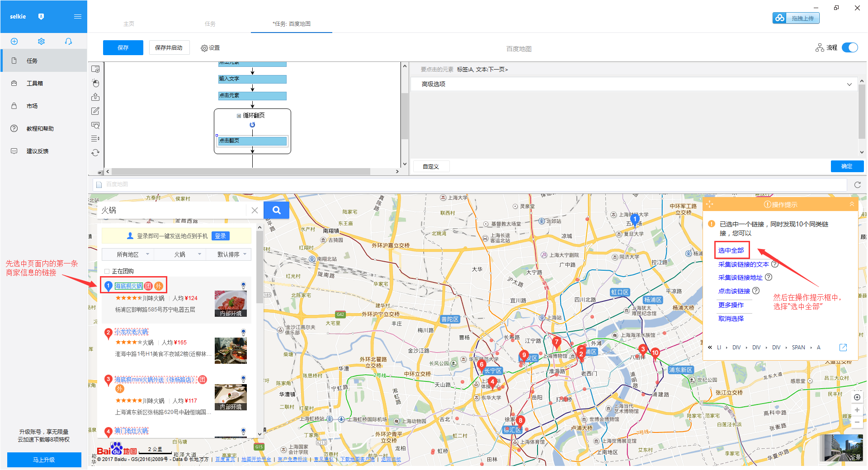Click the 保存并启动 button
This screenshot has width=868, height=470.
point(169,47)
